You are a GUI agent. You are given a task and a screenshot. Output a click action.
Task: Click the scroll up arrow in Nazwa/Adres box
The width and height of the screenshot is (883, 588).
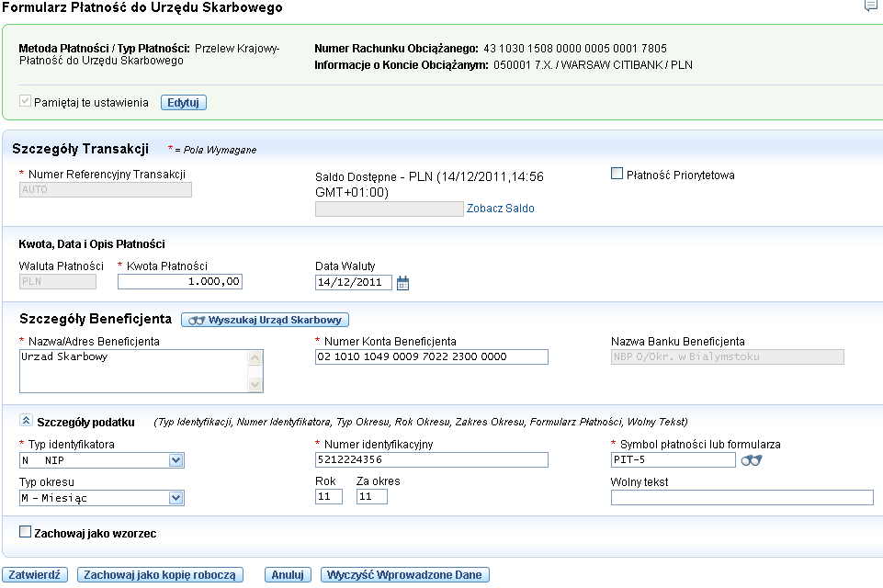255,358
